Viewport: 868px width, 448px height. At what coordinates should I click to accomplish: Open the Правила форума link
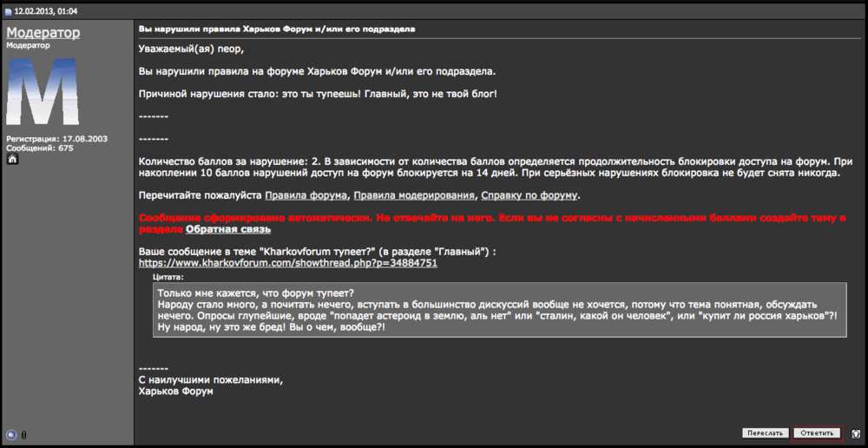pos(306,195)
